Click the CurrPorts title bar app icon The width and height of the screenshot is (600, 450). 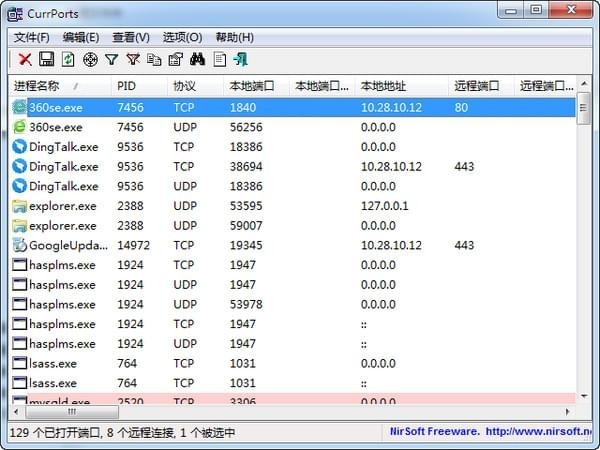(x=15, y=14)
